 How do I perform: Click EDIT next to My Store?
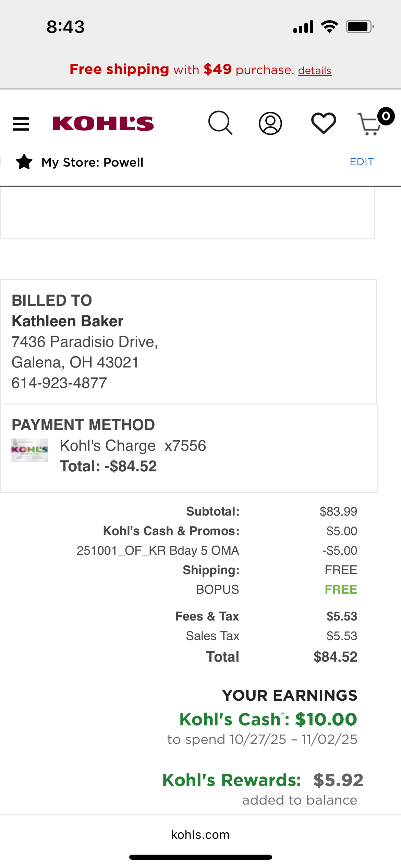point(362,162)
